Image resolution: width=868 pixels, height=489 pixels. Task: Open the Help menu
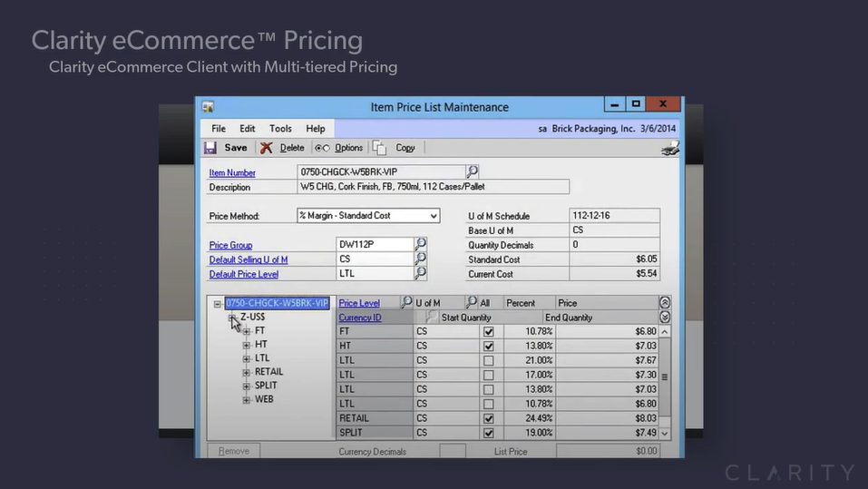click(316, 129)
